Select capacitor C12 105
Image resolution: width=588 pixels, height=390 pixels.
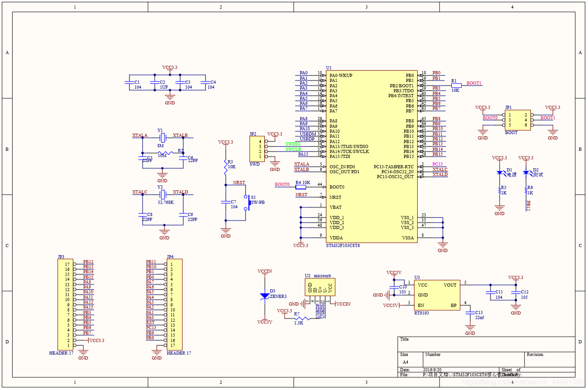[516, 292]
